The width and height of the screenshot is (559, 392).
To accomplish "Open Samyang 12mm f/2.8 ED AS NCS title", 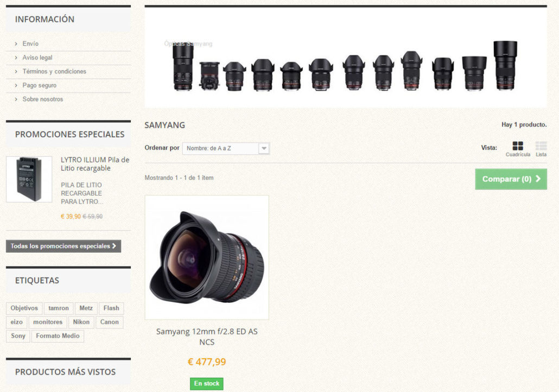I will pos(207,337).
